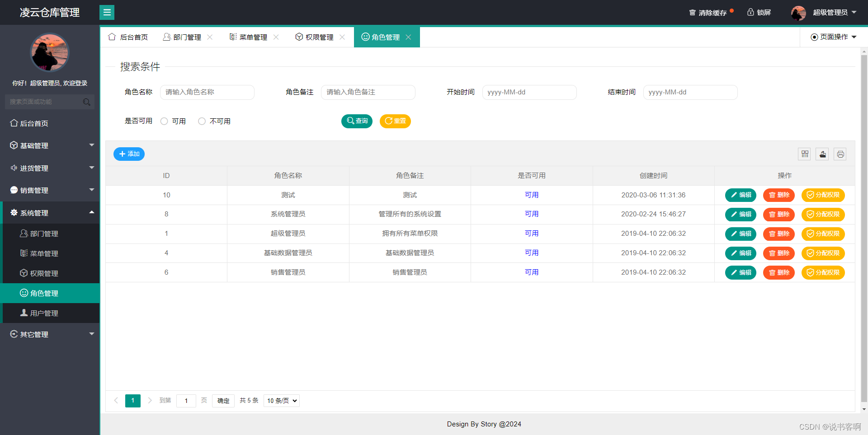Edit the 基础数据管理员 role

tap(741, 253)
